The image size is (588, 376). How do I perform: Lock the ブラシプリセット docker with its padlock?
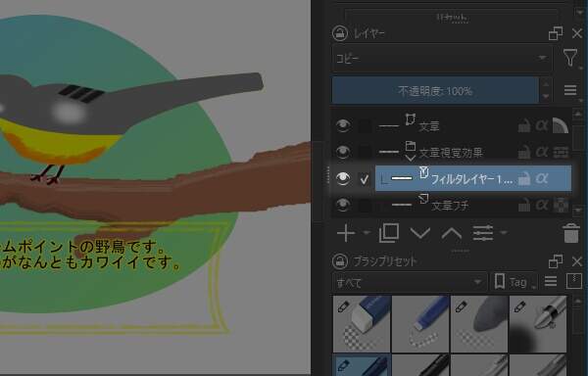(340, 261)
